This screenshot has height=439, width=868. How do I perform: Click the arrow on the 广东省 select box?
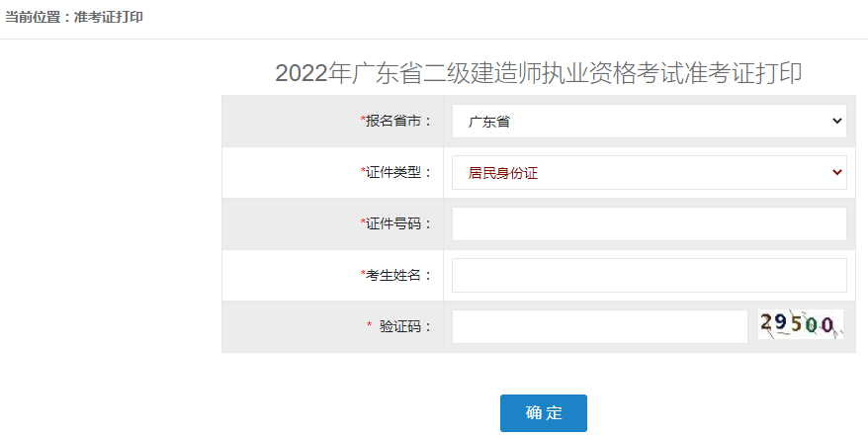tap(837, 121)
